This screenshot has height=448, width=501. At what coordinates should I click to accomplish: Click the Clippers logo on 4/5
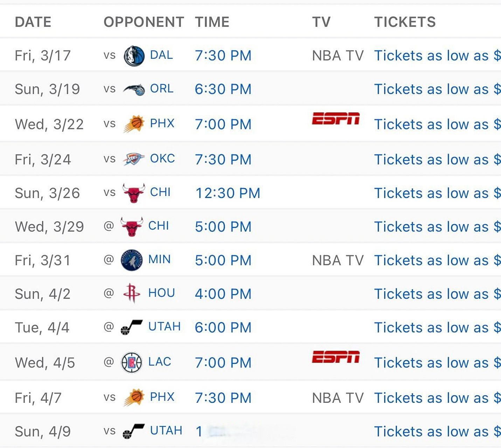point(131,363)
